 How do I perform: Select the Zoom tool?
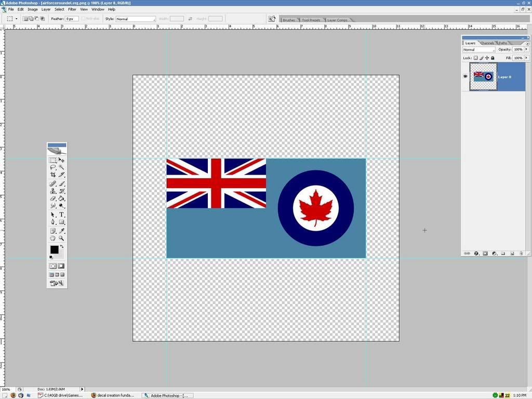click(61, 238)
